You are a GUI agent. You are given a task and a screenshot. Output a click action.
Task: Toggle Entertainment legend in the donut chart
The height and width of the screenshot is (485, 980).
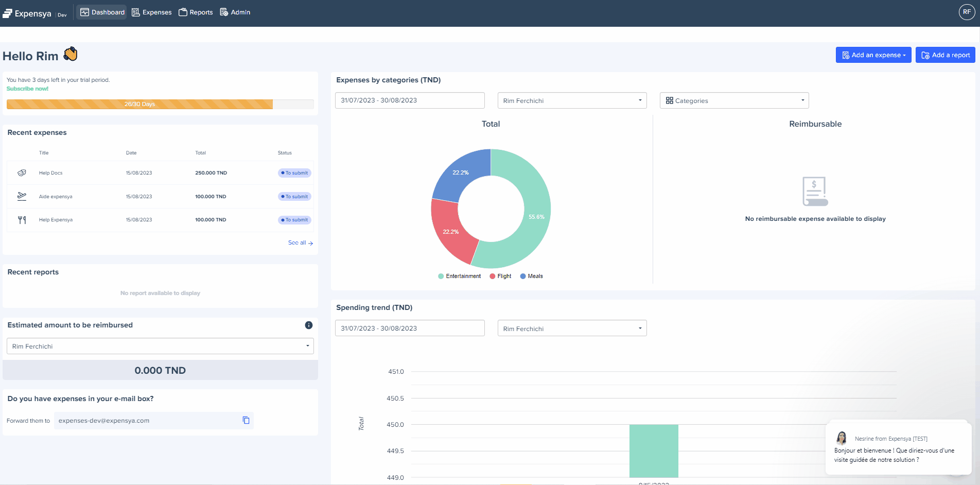pyautogui.click(x=459, y=276)
